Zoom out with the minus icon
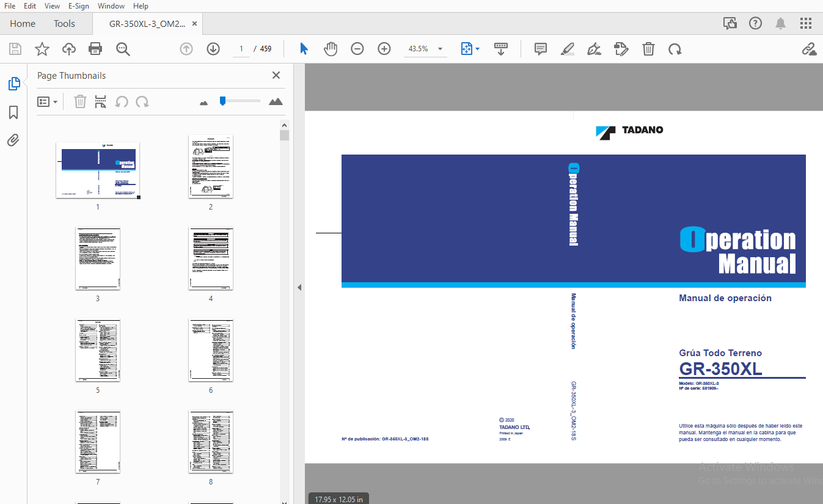The height and width of the screenshot is (504, 823). point(357,49)
